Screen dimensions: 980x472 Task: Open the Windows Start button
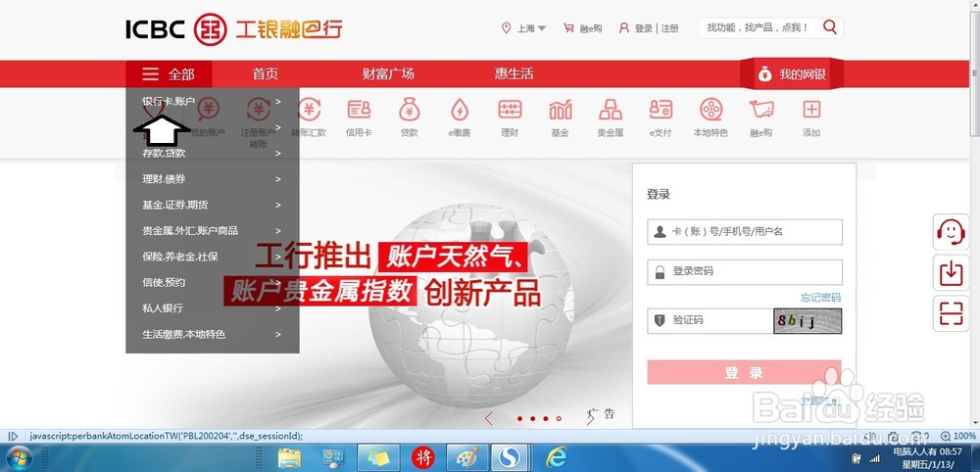20,457
